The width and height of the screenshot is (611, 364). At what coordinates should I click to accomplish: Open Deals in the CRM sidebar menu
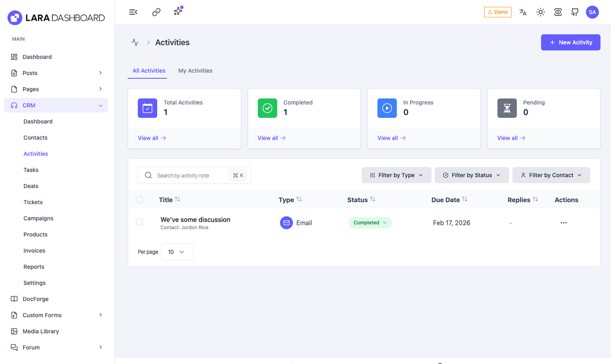(x=31, y=186)
